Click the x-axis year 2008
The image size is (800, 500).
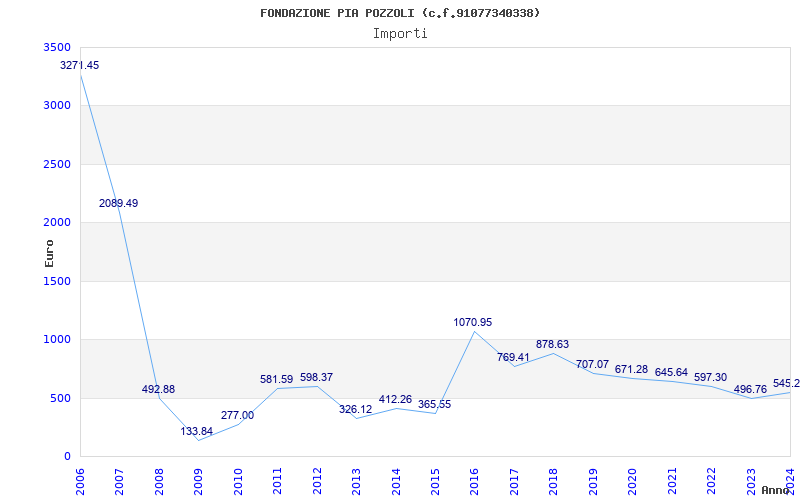point(159,480)
